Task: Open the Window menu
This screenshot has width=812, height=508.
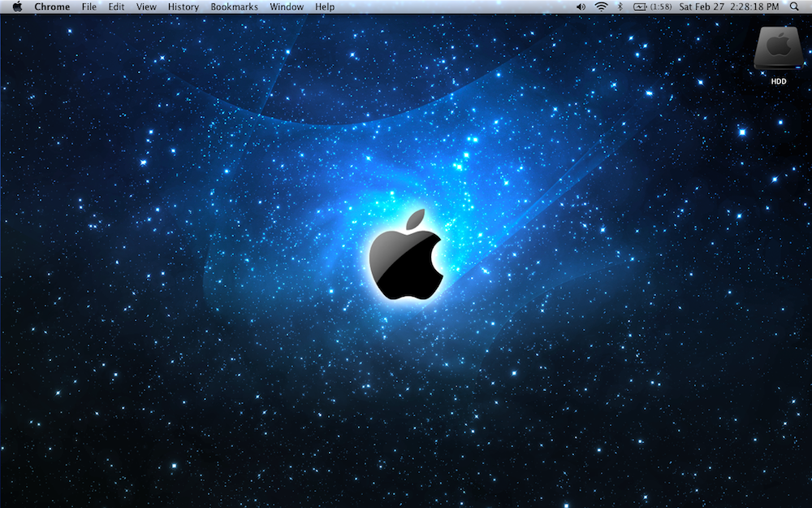Action: tap(287, 7)
